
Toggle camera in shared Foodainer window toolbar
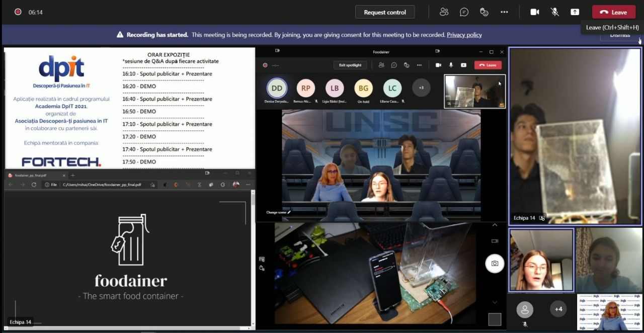tap(438, 65)
